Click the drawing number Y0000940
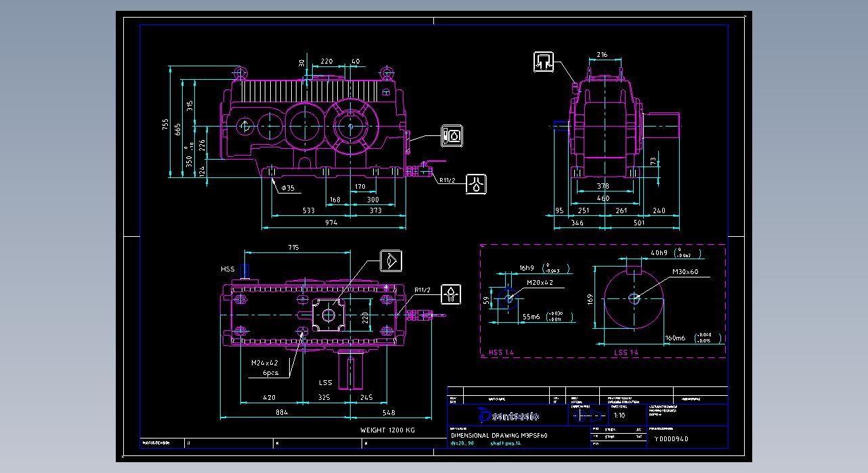This screenshot has width=868, height=473. coord(671,438)
